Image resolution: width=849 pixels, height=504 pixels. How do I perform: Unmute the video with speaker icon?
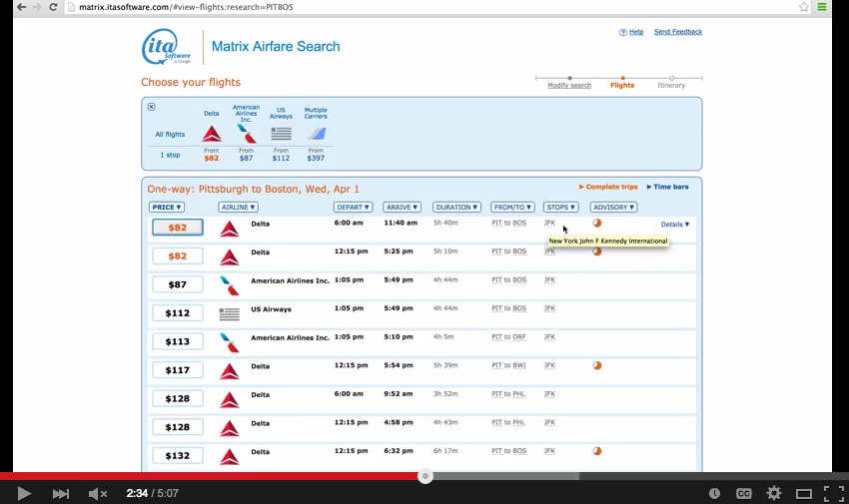[98, 493]
